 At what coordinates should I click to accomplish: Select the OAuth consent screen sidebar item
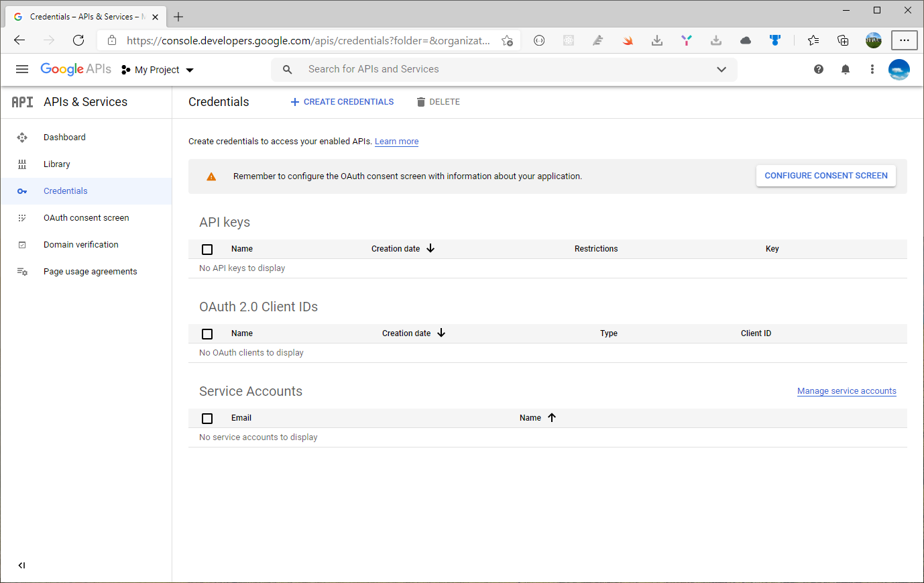tap(86, 217)
